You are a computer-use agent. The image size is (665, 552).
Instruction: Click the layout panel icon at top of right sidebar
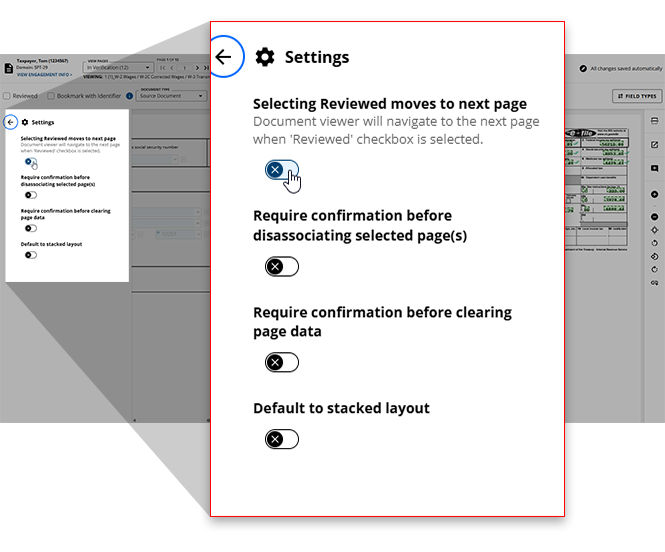(654, 121)
